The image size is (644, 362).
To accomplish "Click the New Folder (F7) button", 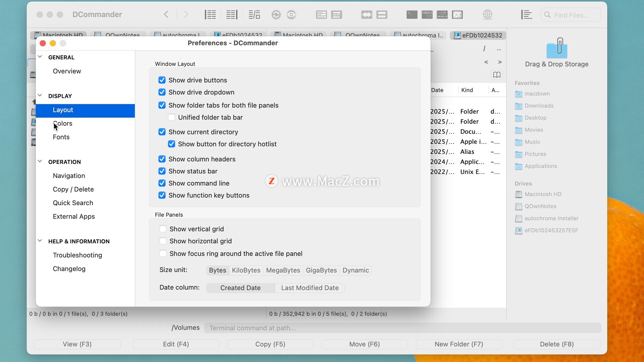I will tap(459, 344).
